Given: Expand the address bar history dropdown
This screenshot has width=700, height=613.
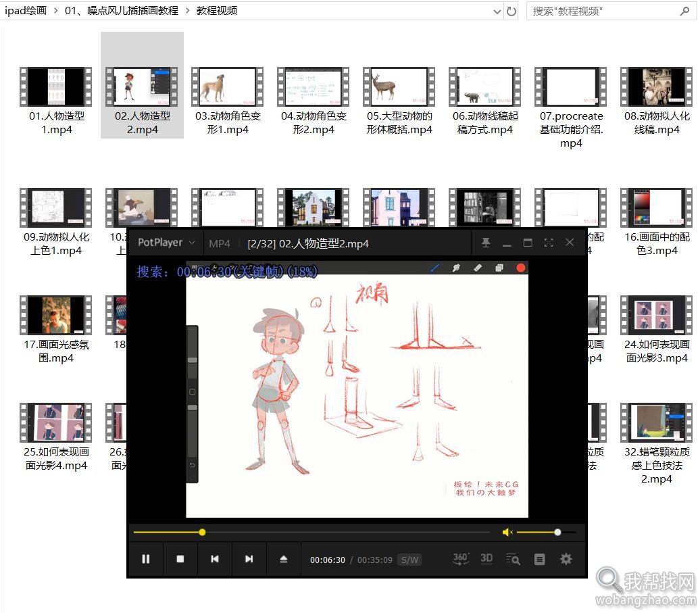Looking at the screenshot, I should [x=497, y=11].
